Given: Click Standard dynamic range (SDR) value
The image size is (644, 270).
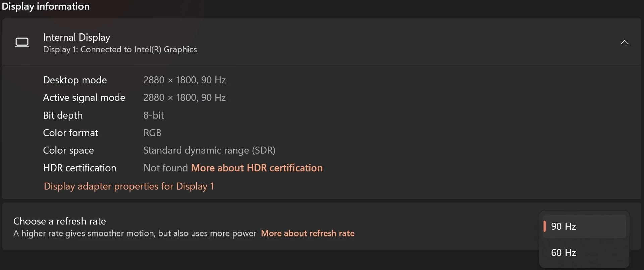Looking at the screenshot, I should [x=209, y=150].
